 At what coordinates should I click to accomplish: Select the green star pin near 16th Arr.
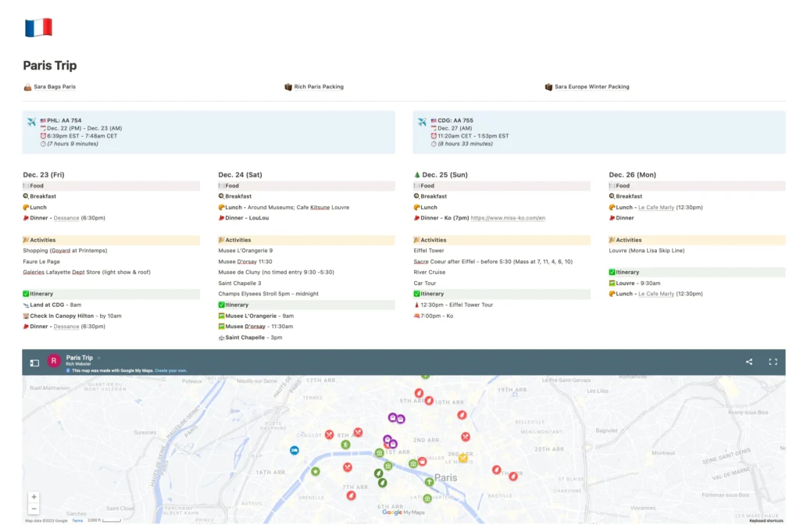pyautogui.click(x=316, y=471)
